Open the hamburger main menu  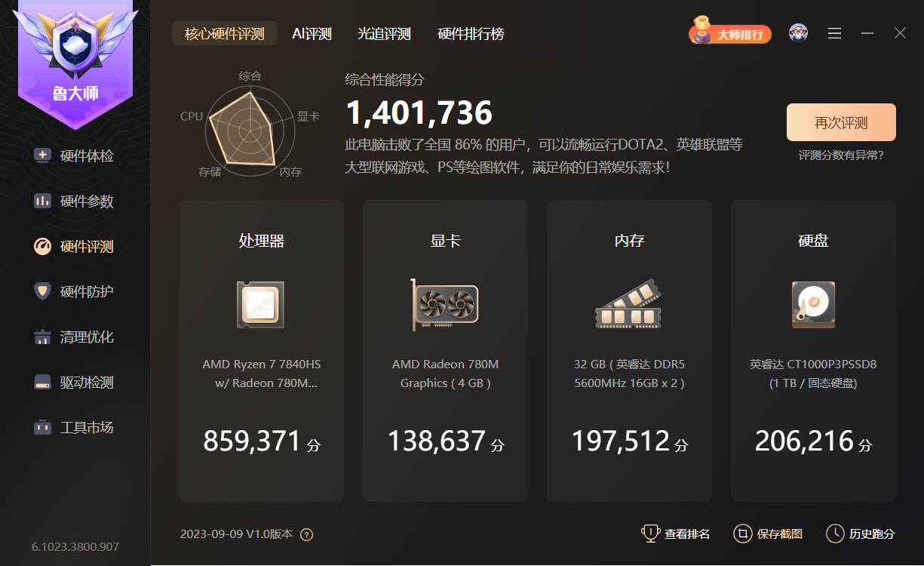pyautogui.click(x=834, y=33)
